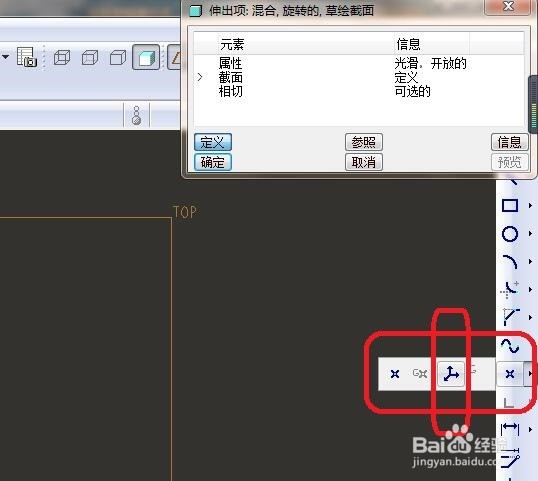Close the 伸出项 dialog window
Viewport: 538px width, 481px height.
508,6
